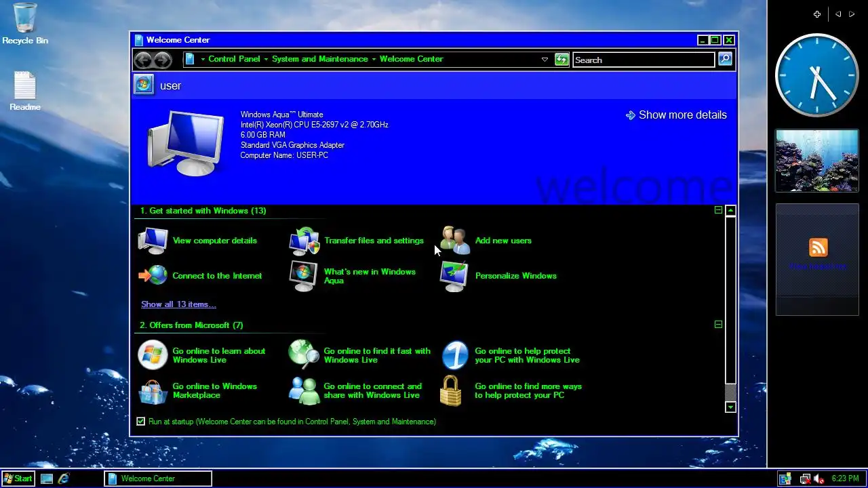Click Show all 13 items link
The height and width of the screenshot is (488, 868).
[178, 304]
